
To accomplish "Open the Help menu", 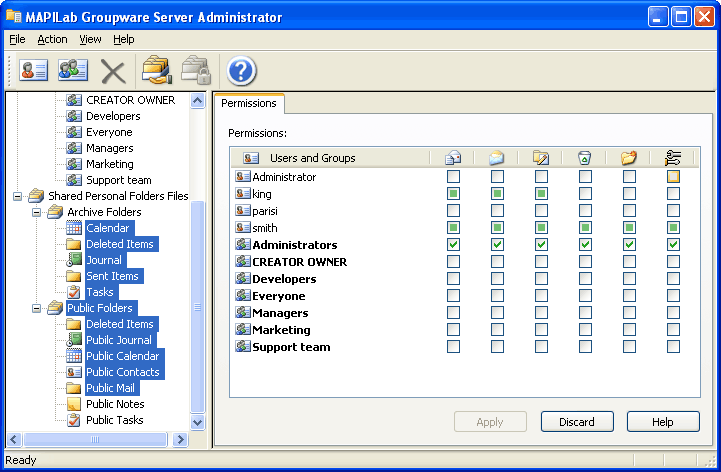I will click(124, 40).
